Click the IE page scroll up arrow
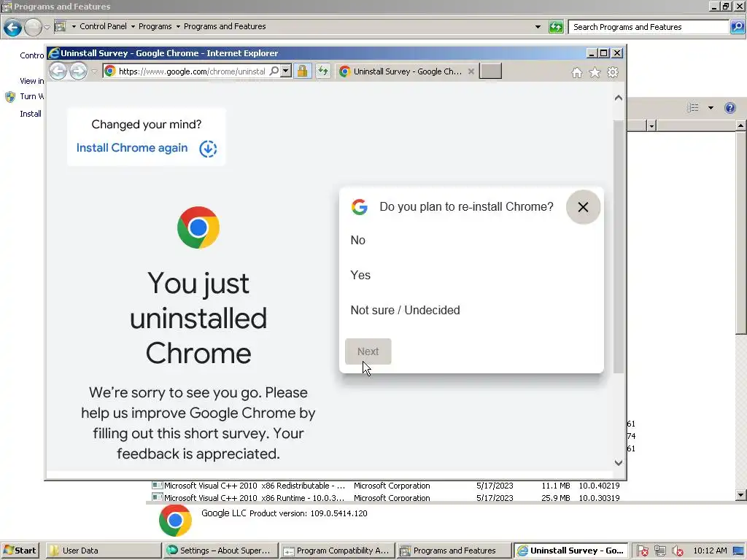The height and width of the screenshot is (560, 747). (619, 98)
